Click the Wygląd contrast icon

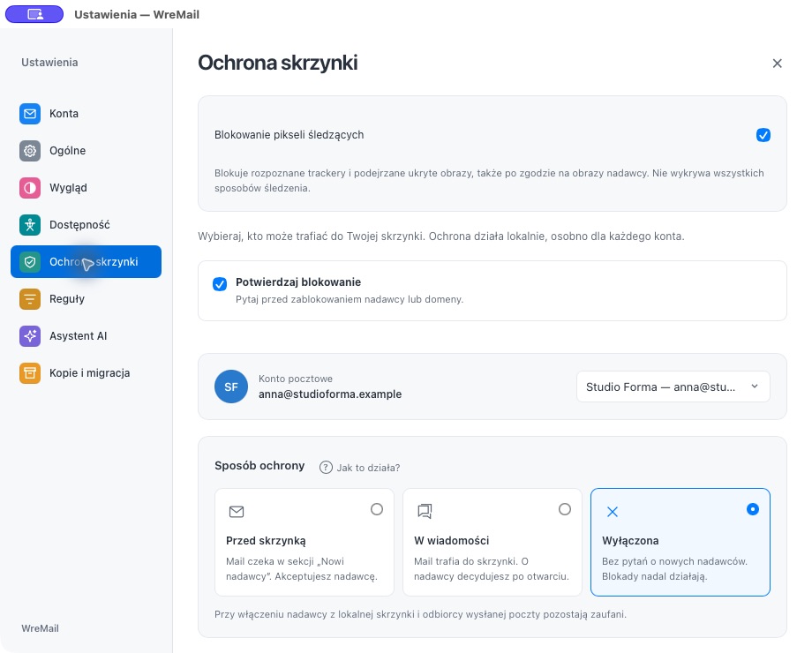pos(30,187)
